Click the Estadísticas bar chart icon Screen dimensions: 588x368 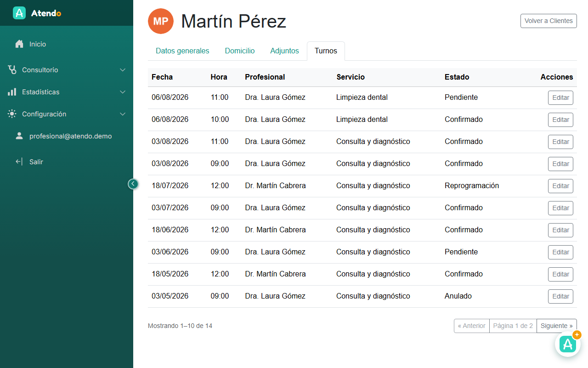pyautogui.click(x=12, y=92)
